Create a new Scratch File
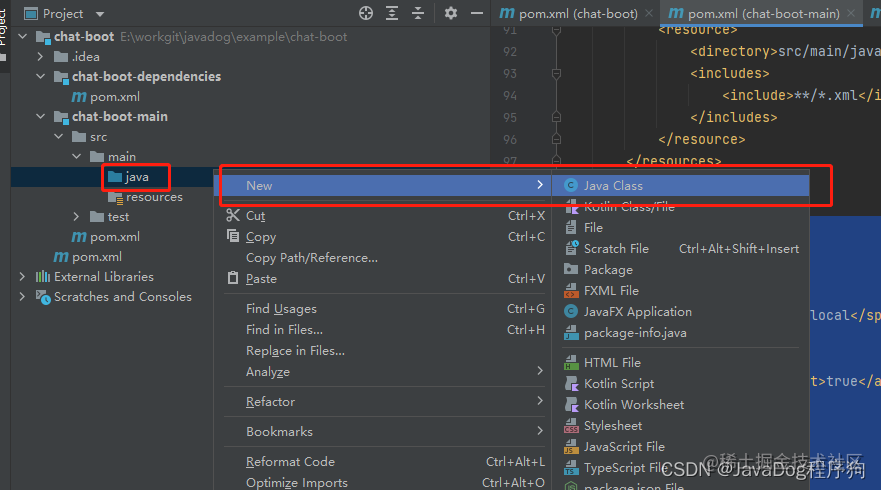881x490 pixels. click(680, 248)
